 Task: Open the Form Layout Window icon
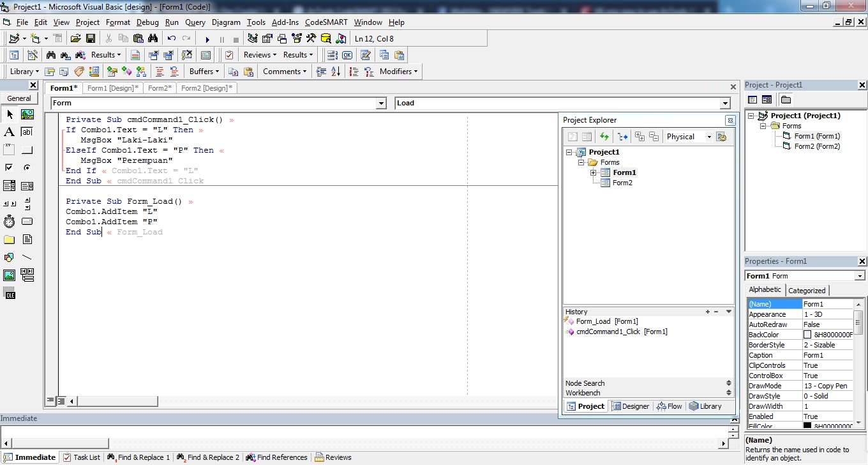[281, 39]
